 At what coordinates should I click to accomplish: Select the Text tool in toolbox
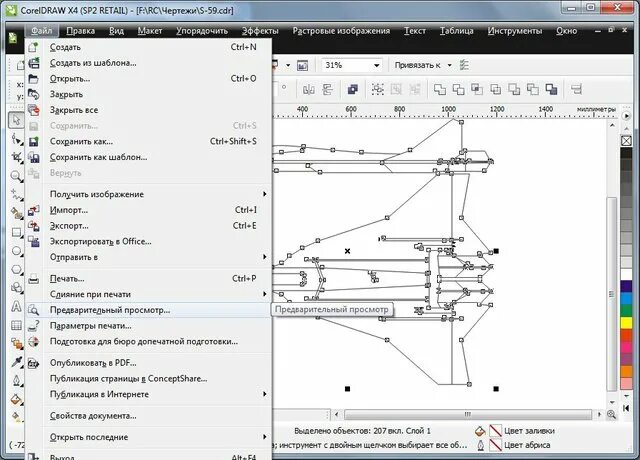click(x=16, y=306)
